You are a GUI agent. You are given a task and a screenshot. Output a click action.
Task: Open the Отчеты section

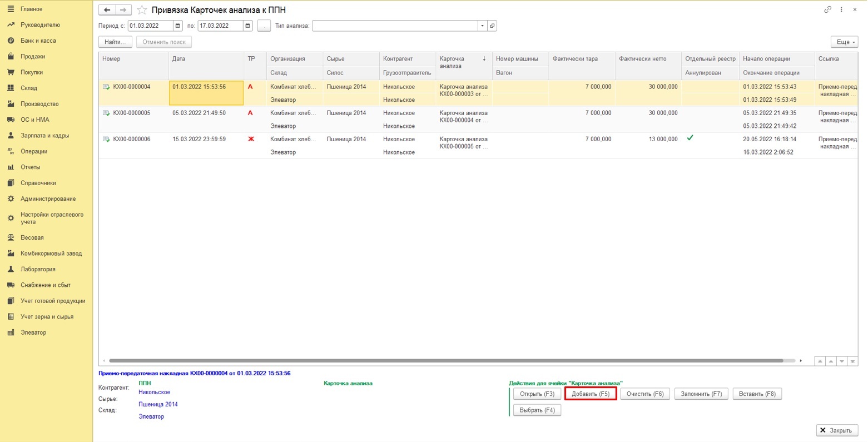[x=30, y=167]
